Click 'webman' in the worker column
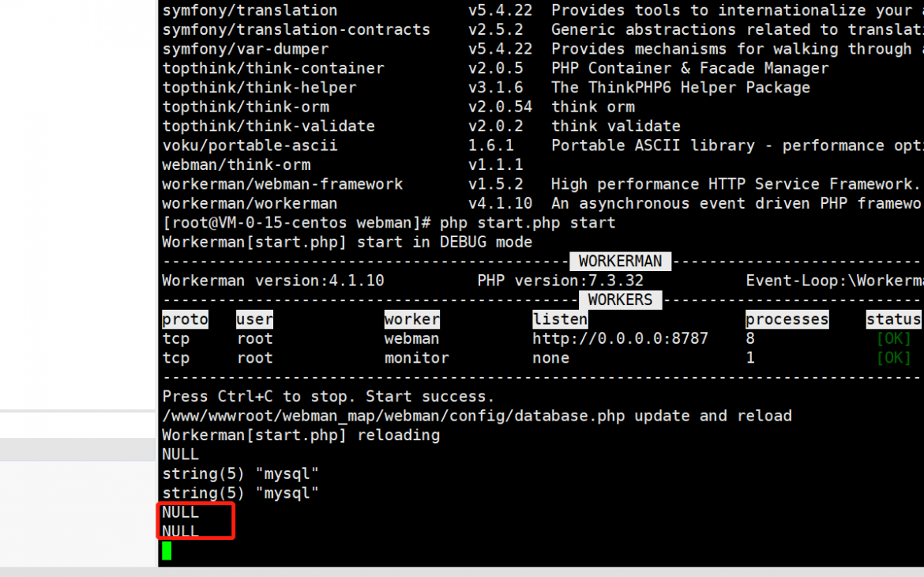 pyautogui.click(x=412, y=338)
